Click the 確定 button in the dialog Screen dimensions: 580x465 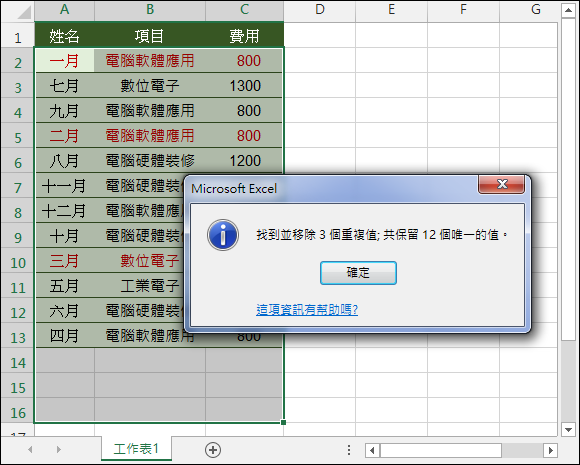[x=358, y=273]
